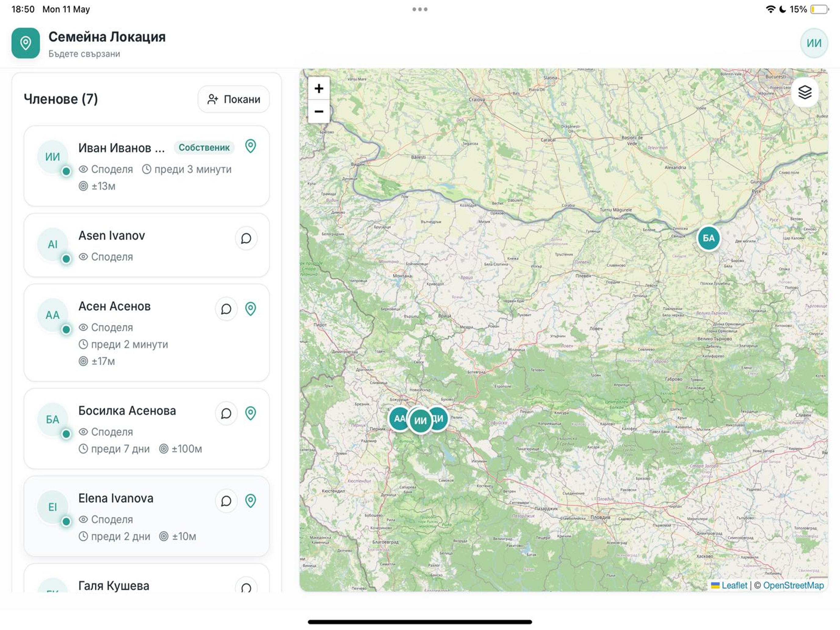Select the Иван Иванов member name

(121, 148)
